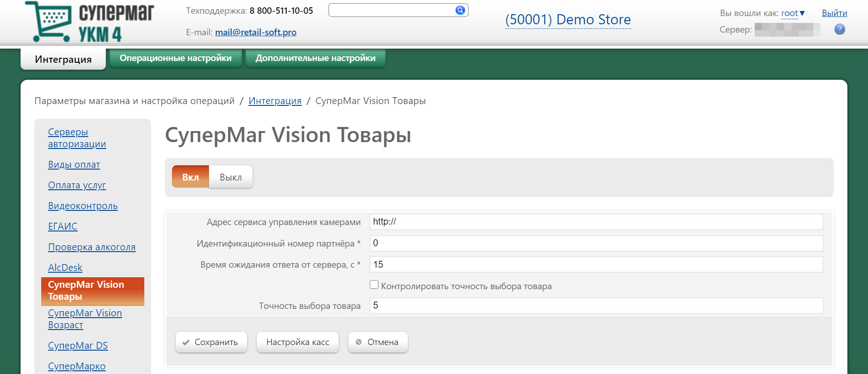
Task: Switch to Операционные настройки tab
Action: (175, 58)
